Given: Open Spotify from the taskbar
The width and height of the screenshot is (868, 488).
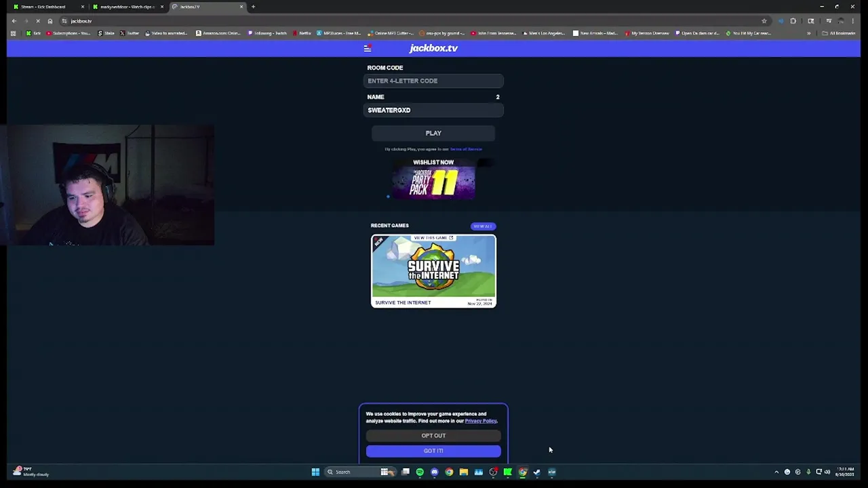Looking at the screenshot, I should (420, 472).
